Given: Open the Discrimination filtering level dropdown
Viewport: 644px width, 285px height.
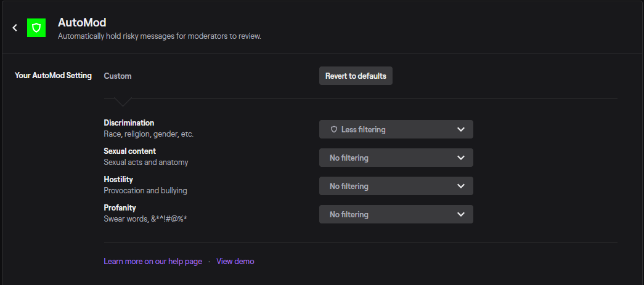Looking at the screenshot, I should (x=396, y=129).
